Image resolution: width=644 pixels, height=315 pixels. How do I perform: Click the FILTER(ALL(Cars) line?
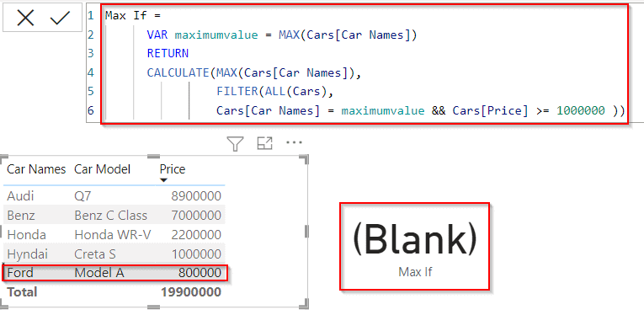[x=274, y=91]
